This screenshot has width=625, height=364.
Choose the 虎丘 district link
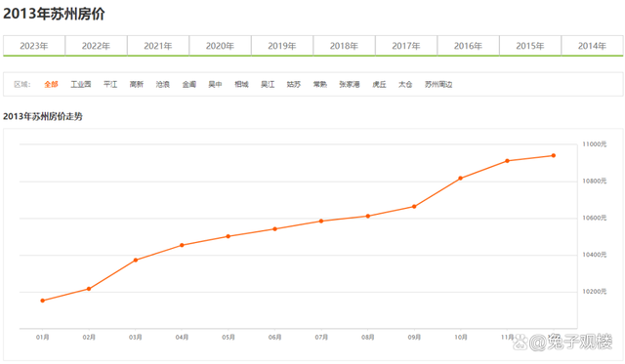tap(379, 84)
